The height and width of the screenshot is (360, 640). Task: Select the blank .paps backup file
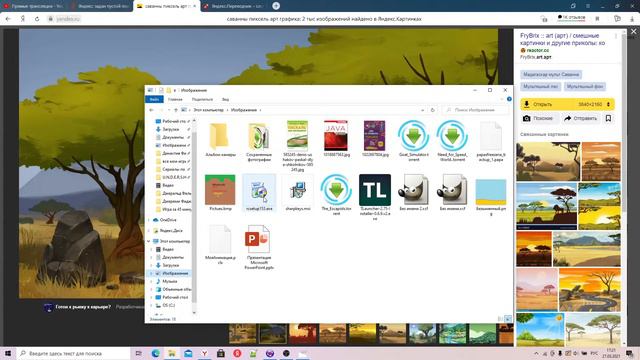point(491,141)
